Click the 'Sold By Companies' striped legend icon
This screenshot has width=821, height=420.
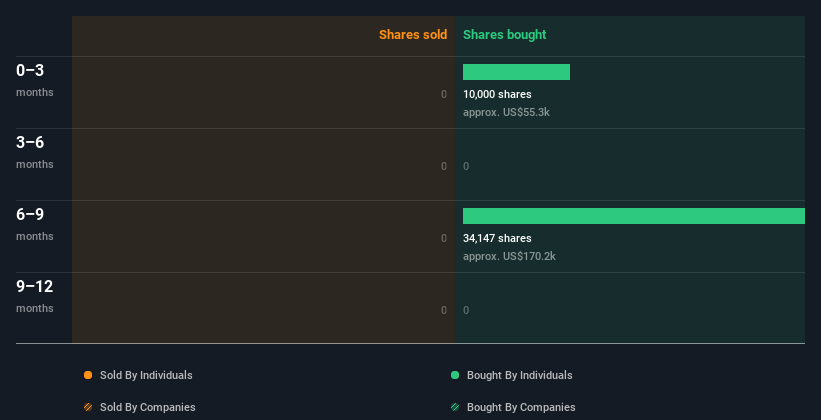point(88,407)
